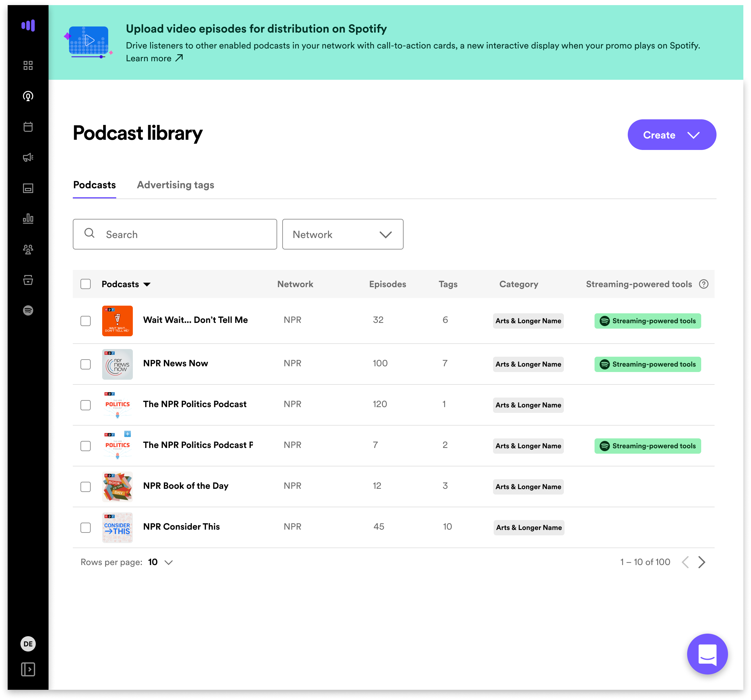Click the podcast microphone sidebar icon
Image resolution: width=751 pixels, height=700 pixels.
click(x=28, y=96)
